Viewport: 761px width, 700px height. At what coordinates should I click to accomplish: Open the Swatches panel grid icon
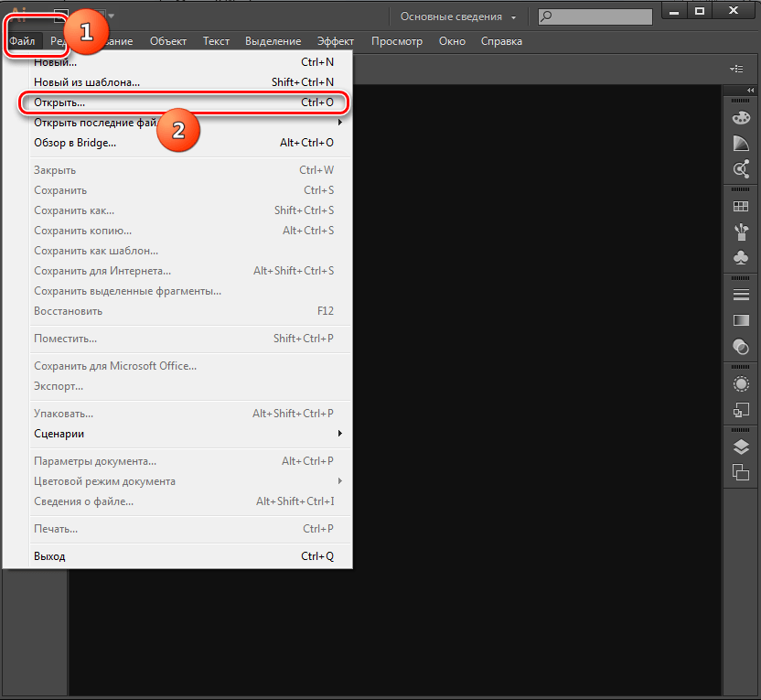[741, 207]
